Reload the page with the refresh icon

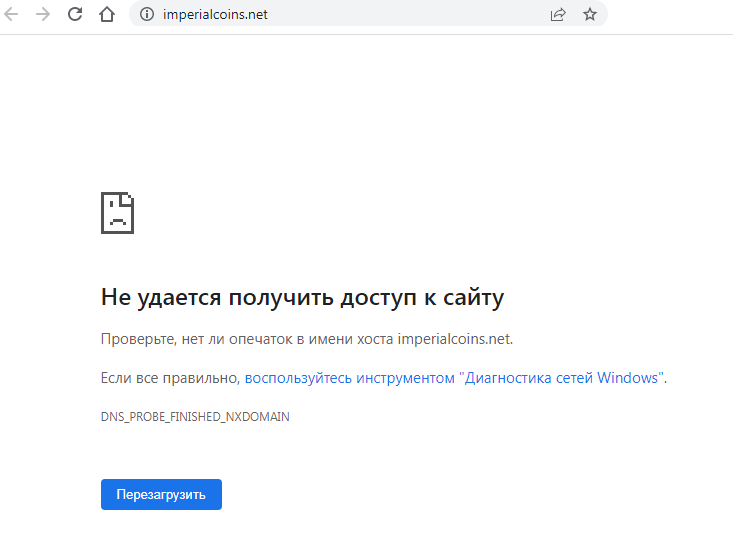[x=75, y=14]
